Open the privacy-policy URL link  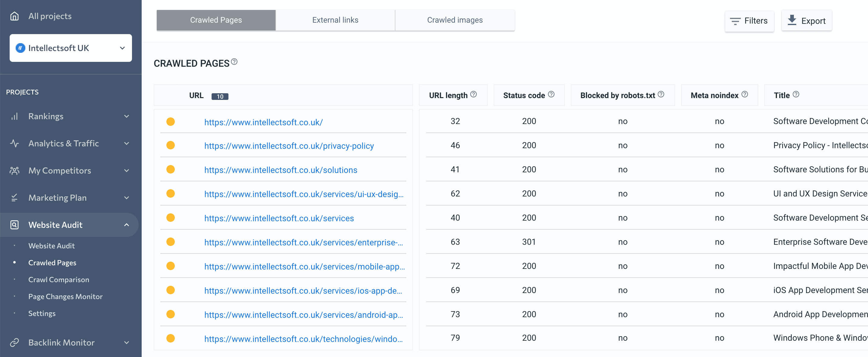(289, 146)
